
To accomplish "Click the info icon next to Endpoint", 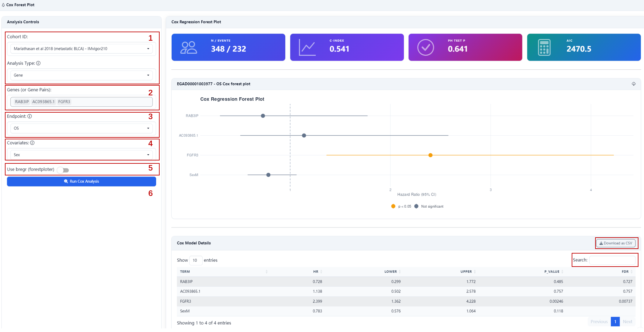I will 30,116.
